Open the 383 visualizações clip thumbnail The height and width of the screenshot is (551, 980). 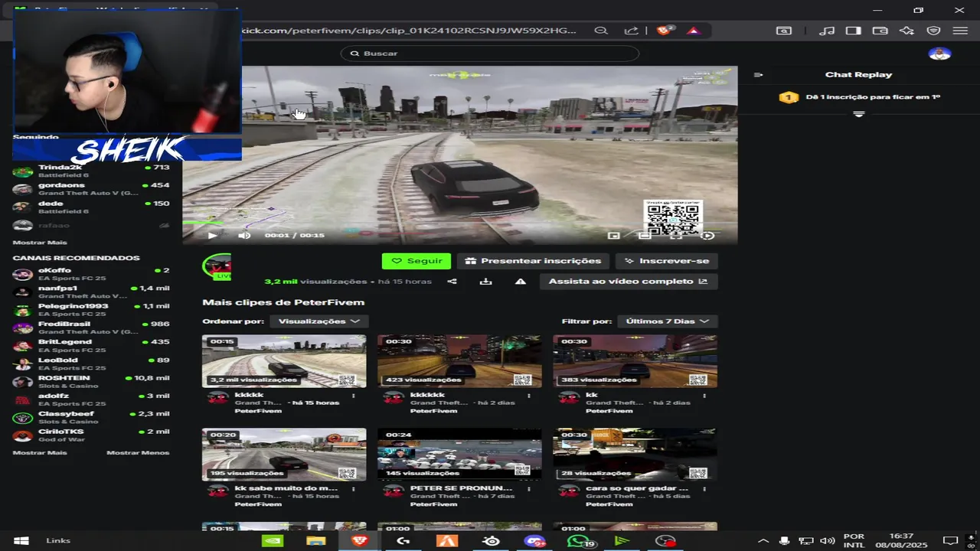click(x=635, y=361)
